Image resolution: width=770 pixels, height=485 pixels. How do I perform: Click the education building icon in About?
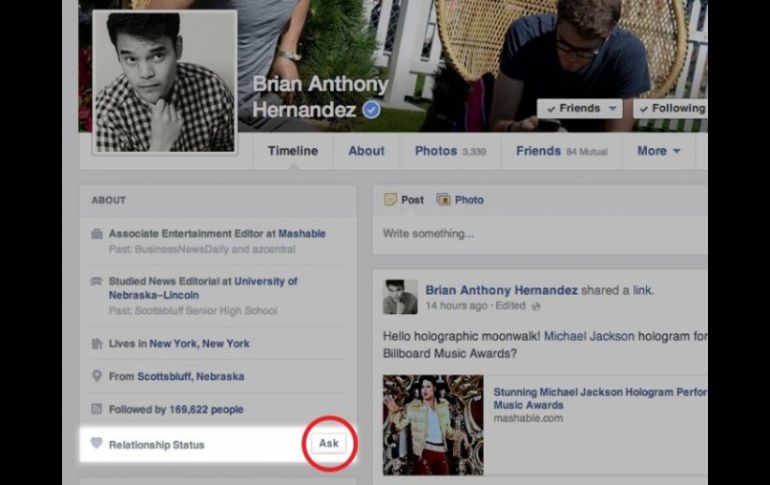(x=97, y=282)
